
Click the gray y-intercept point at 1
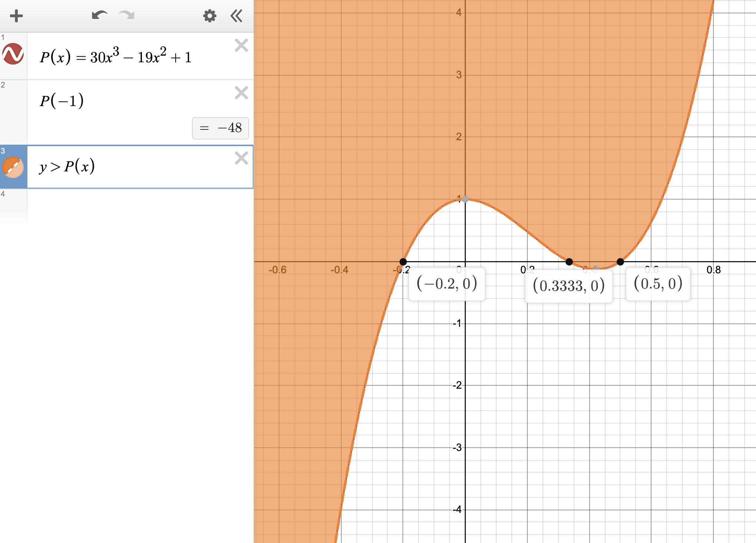pyautogui.click(x=465, y=199)
